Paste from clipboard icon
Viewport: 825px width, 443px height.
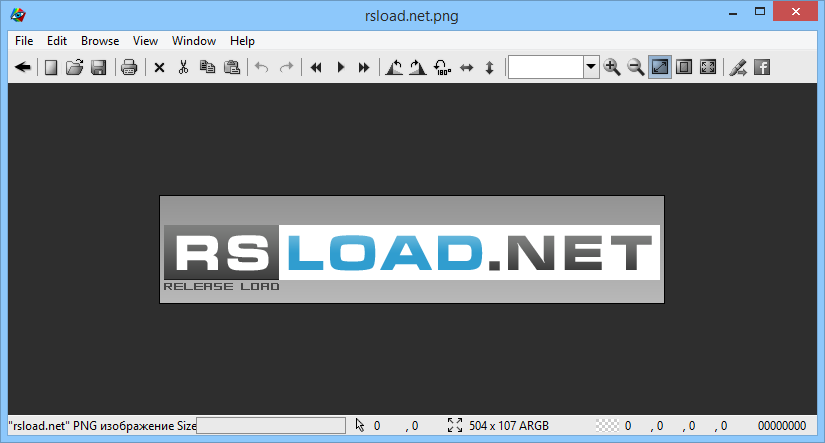click(232, 67)
